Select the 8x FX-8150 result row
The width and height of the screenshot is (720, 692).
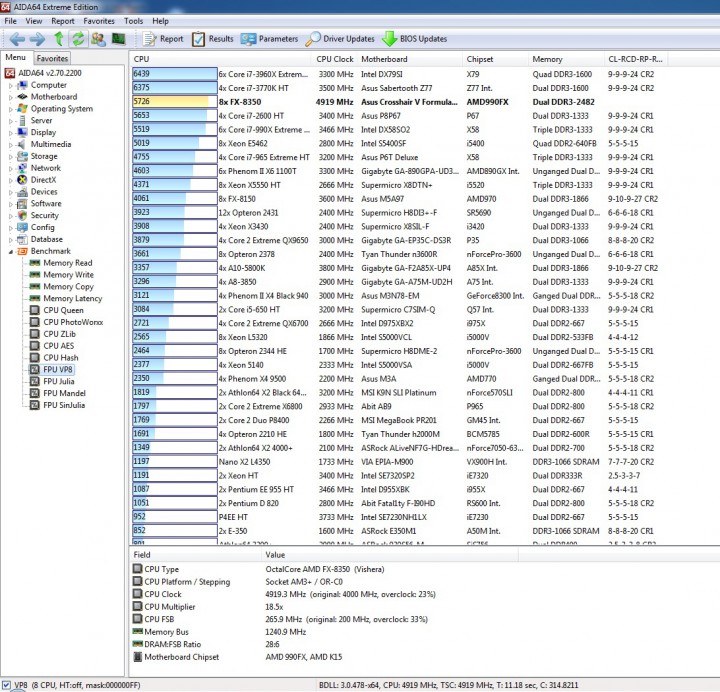coord(395,199)
